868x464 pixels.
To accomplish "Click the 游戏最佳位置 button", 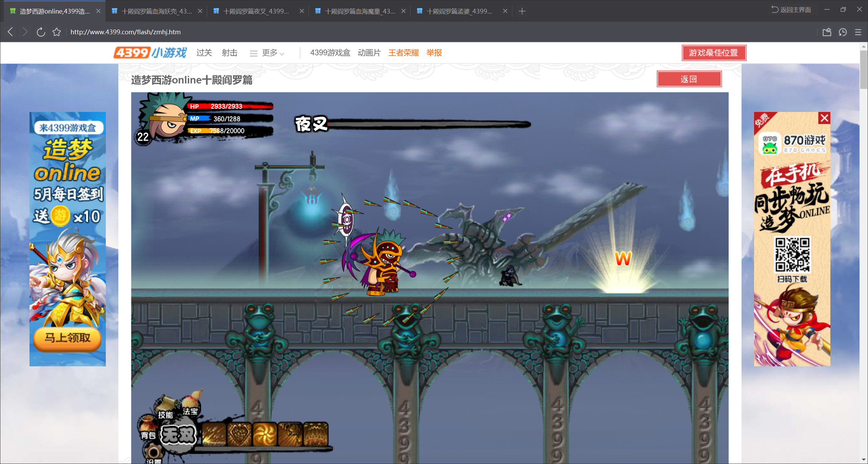I will pyautogui.click(x=714, y=53).
